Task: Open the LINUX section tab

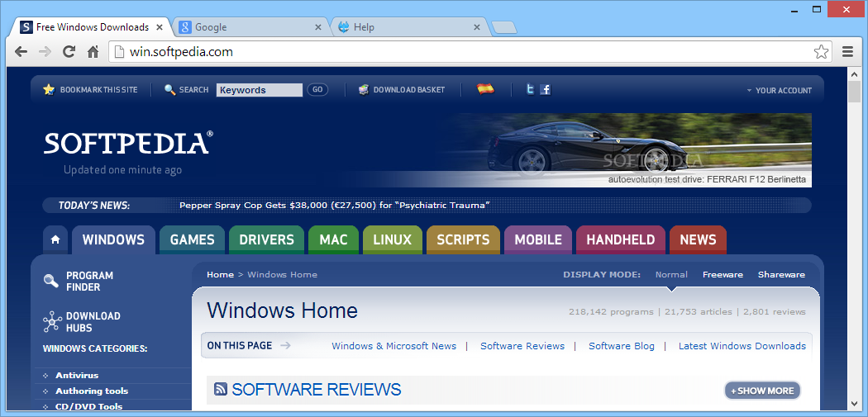Action: coord(393,240)
